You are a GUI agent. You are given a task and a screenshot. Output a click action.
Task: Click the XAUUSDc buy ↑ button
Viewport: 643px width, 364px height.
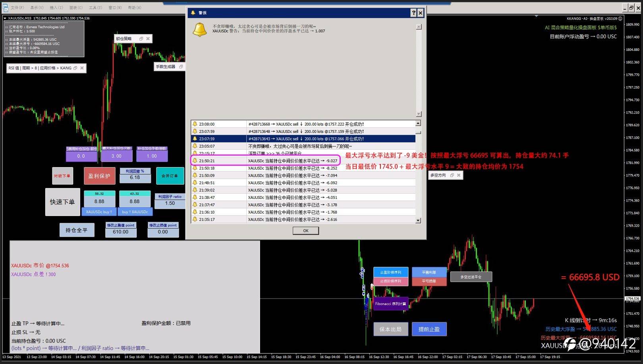(x=99, y=212)
